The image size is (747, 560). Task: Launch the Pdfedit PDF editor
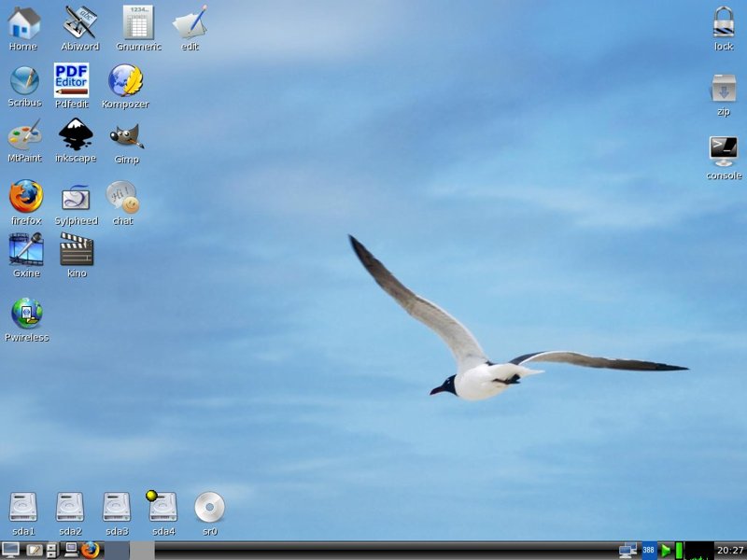pos(72,80)
